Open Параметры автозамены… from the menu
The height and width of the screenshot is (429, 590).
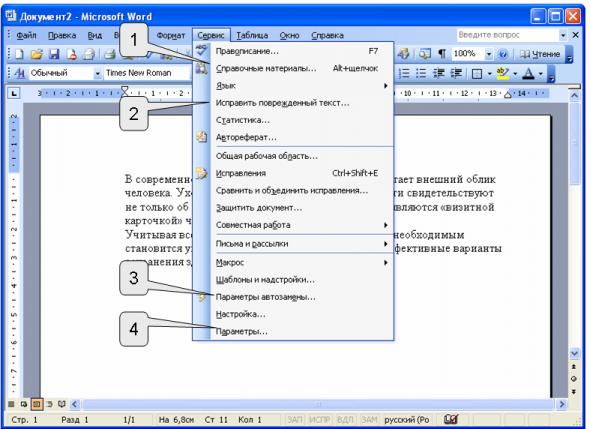[293, 297]
